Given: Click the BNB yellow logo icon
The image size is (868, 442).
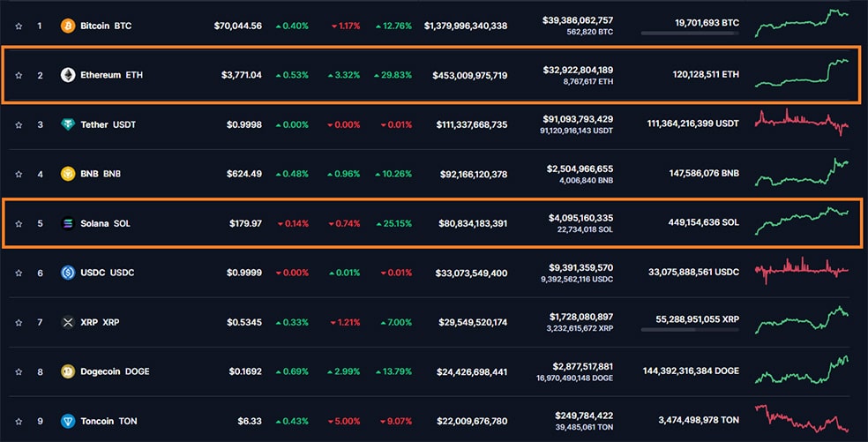Looking at the screenshot, I should click(68, 174).
